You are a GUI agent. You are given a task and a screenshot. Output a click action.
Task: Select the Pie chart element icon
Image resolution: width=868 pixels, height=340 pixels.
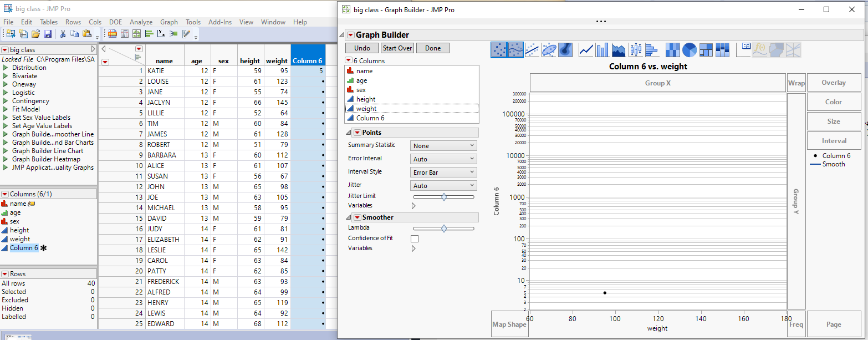tap(690, 50)
